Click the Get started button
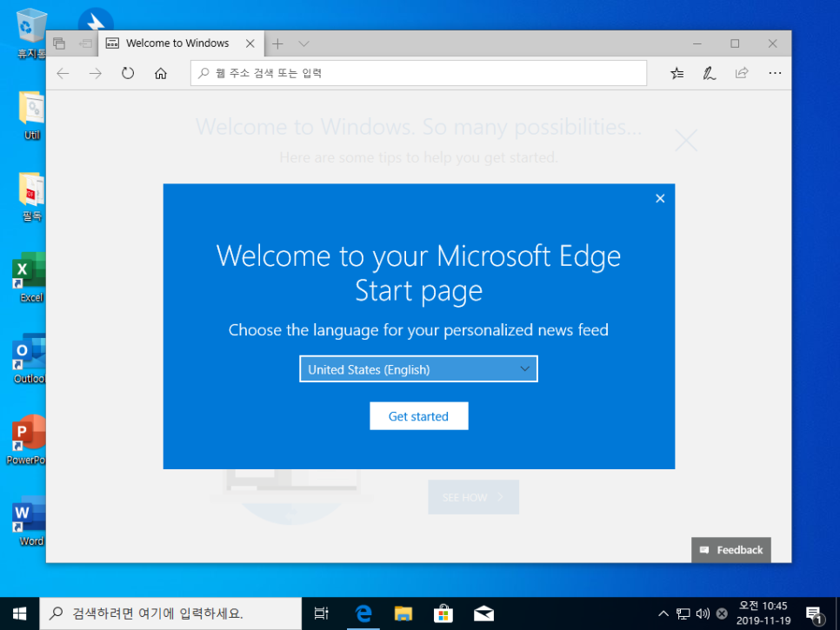The width and height of the screenshot is (840, 630). point(419,416)
